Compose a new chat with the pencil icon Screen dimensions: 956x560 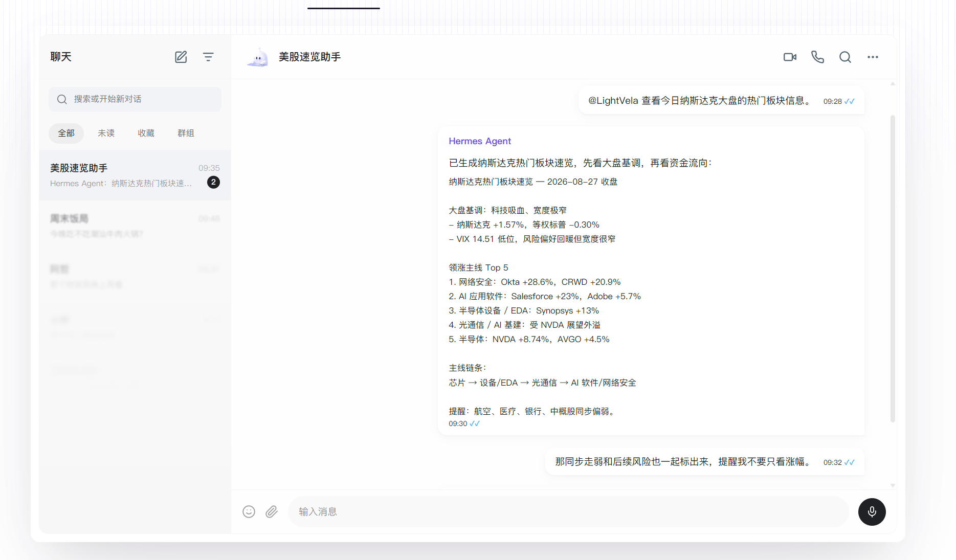(x=181, y=57)
